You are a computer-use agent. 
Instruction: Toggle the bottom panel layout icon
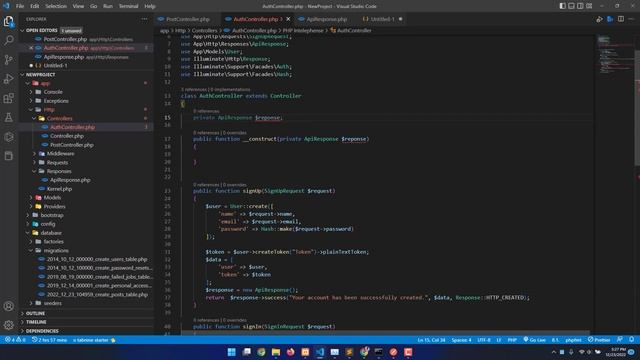click(x=571, y=6)
